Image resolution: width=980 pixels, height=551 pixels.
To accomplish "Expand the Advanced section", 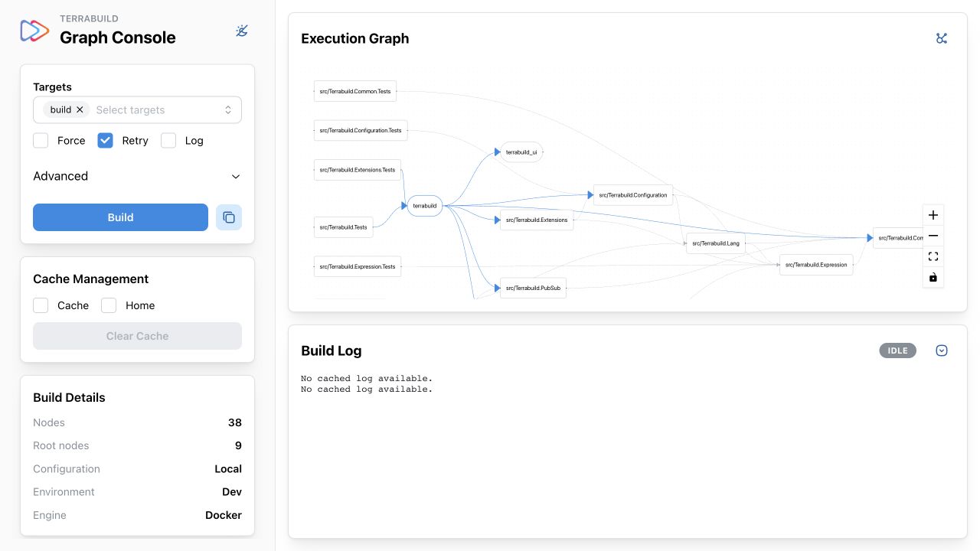I will coord(137,176).
